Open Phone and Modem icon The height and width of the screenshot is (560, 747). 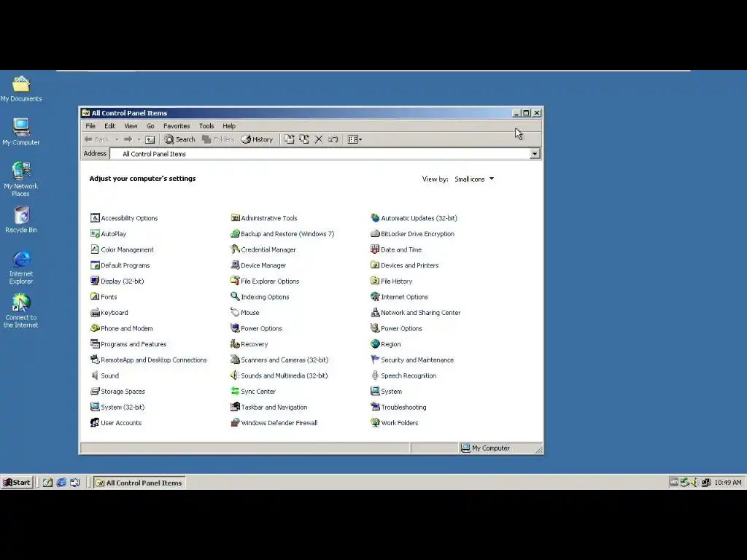pos(95,328)
